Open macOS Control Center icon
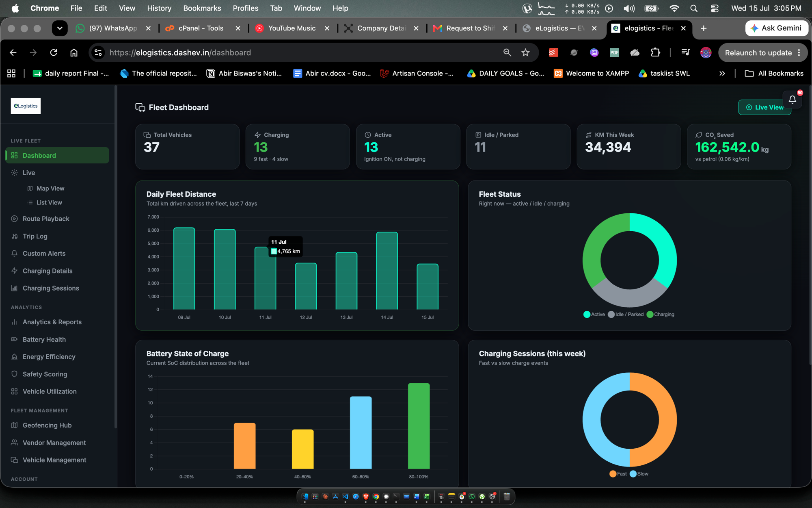 [x=715, y=8]
